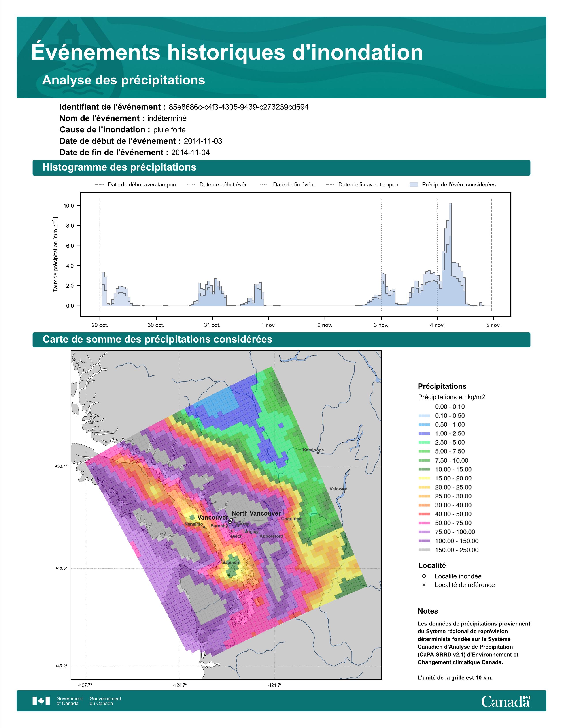Click the 'Abbotsford' map label
The width and height of the screenshot is (563, 728).
click(272, 536)
